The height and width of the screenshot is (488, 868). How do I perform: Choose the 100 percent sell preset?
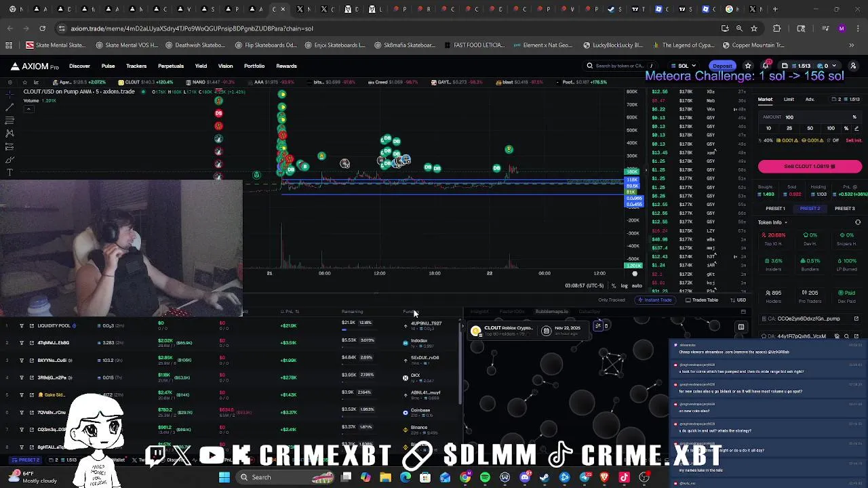(x=831, y=128)
